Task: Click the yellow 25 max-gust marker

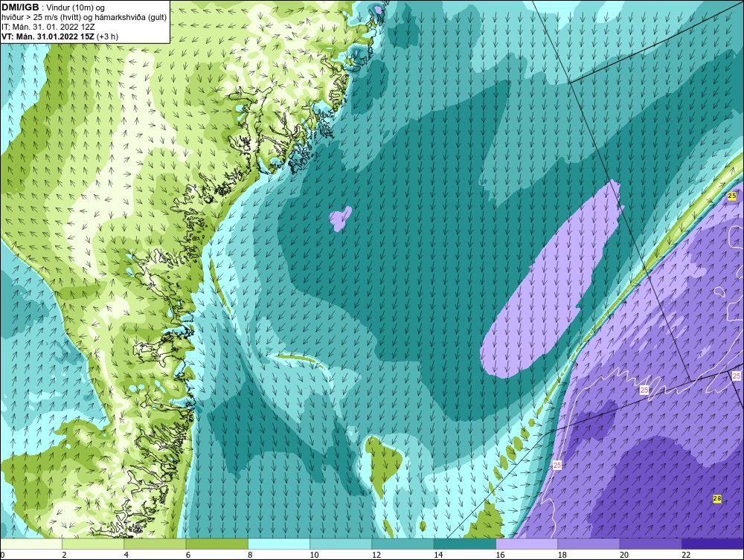Action: pos(732,196)
